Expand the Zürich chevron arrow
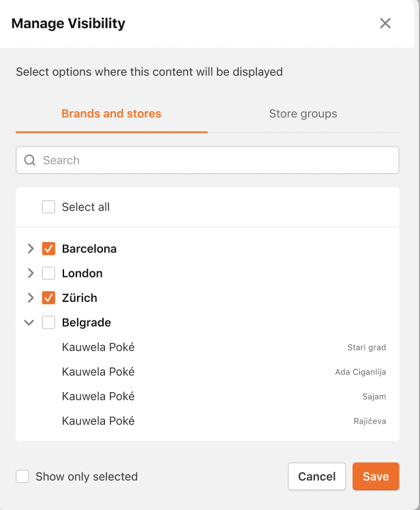Viewport: 420px width, 510px height. pos(31,297)
